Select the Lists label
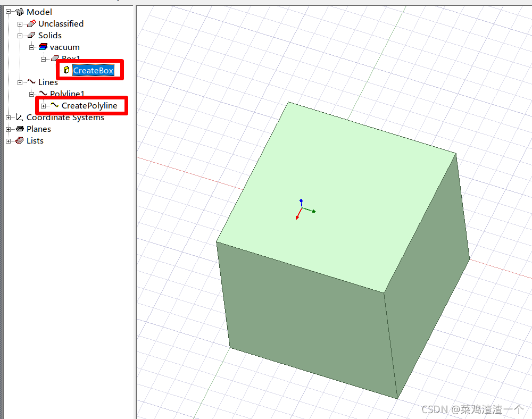 (35, 141)
